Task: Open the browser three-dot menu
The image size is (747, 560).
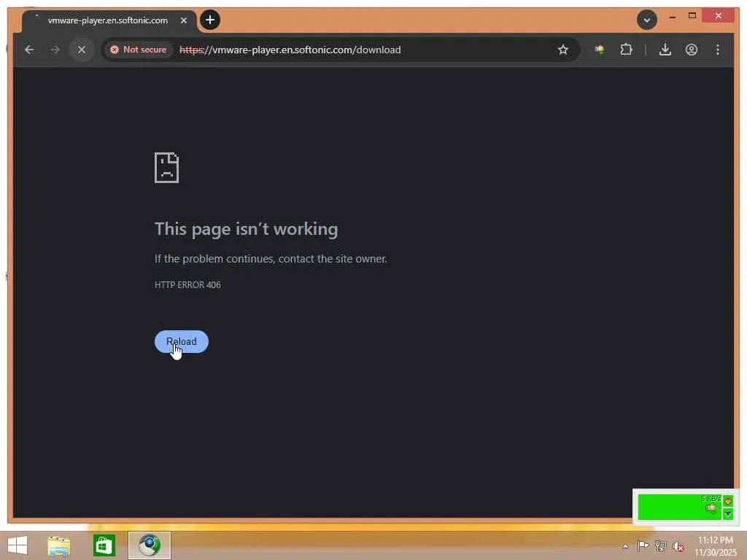Action: pyautogui.click(x=718, y=50)
